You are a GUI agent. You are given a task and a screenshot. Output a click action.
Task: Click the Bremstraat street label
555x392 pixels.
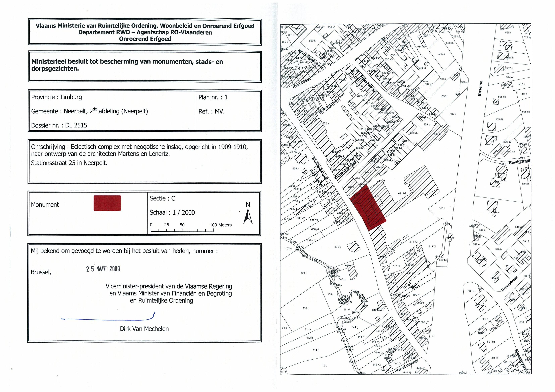pos(510,284)
